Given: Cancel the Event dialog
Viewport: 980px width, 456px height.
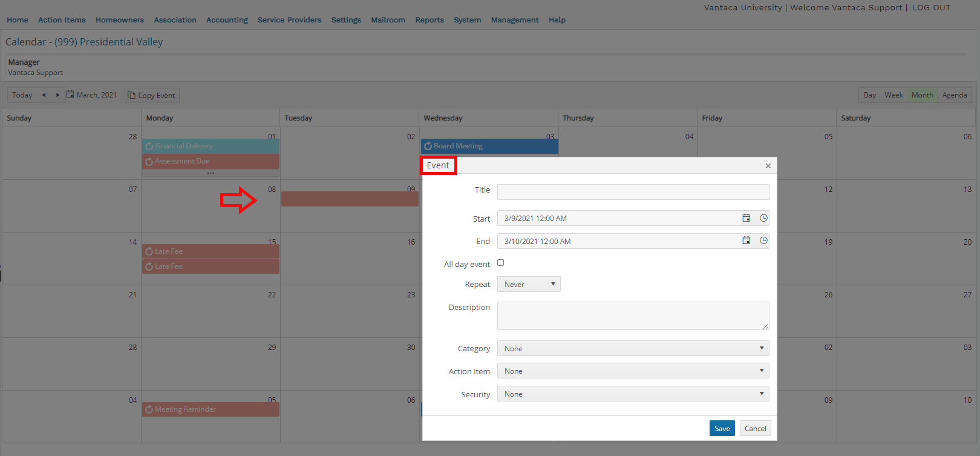Looking at the screenshot, I should (755, 428).
